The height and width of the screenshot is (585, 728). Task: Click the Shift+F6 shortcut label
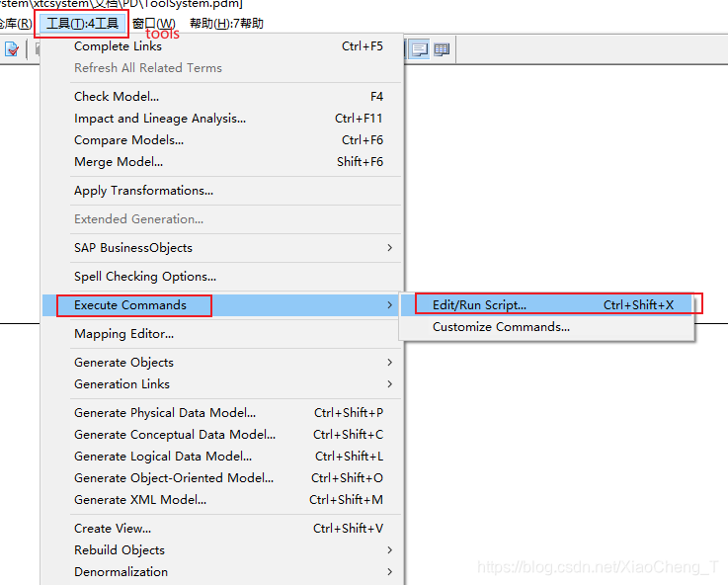[360, 162]
